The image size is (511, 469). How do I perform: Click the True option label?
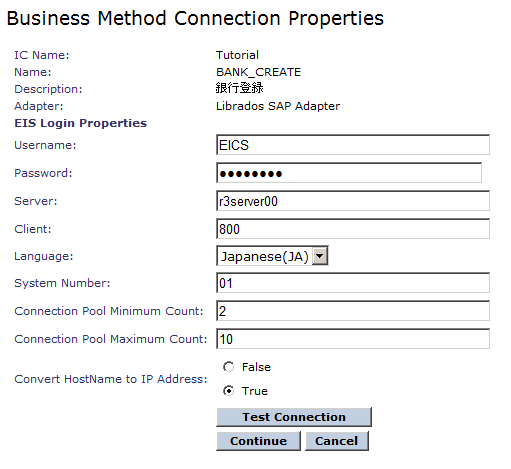[x=255, y=391]
